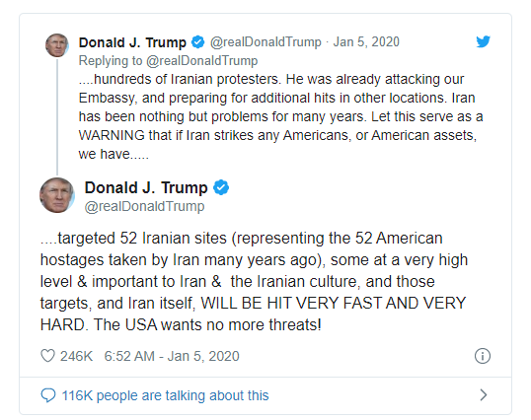Image resolution: width=531 pixels, height=420 pixels.
Task: Click the verified badge beside the large profile name
Action: (221, 187)
